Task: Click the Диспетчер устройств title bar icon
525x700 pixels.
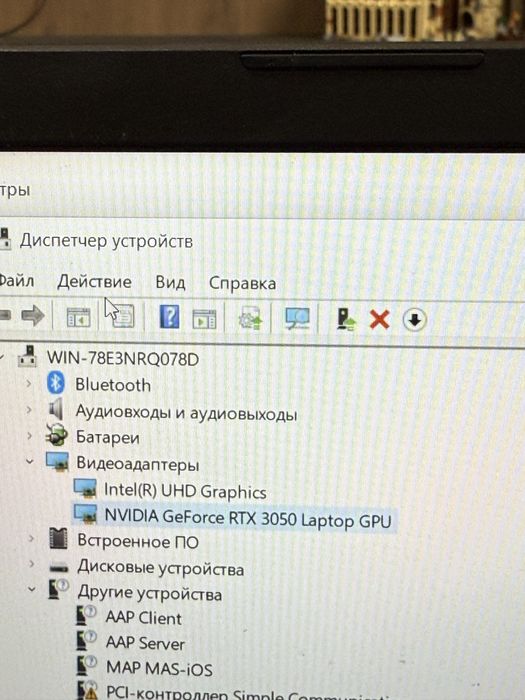Action: pos(4,239)
